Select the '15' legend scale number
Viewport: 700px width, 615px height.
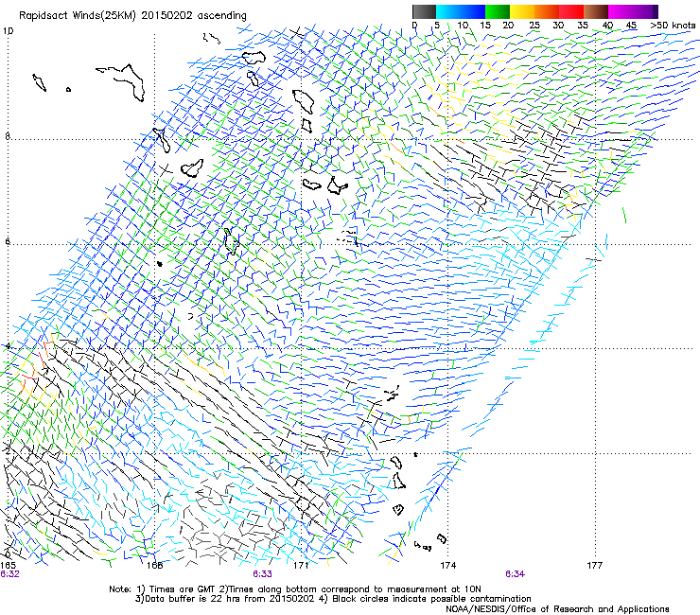[x=485, y=25]
